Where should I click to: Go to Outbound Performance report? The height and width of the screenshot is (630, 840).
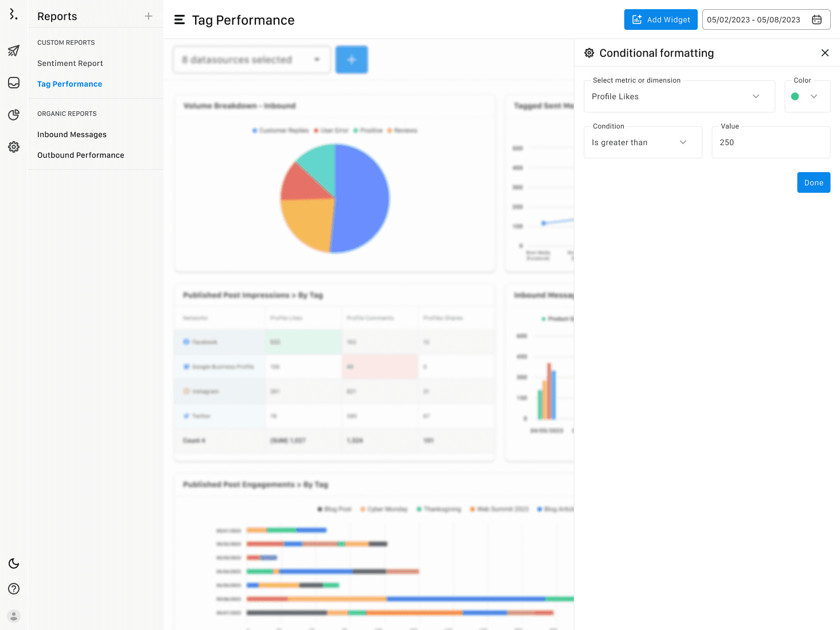[x=80, y=155]
